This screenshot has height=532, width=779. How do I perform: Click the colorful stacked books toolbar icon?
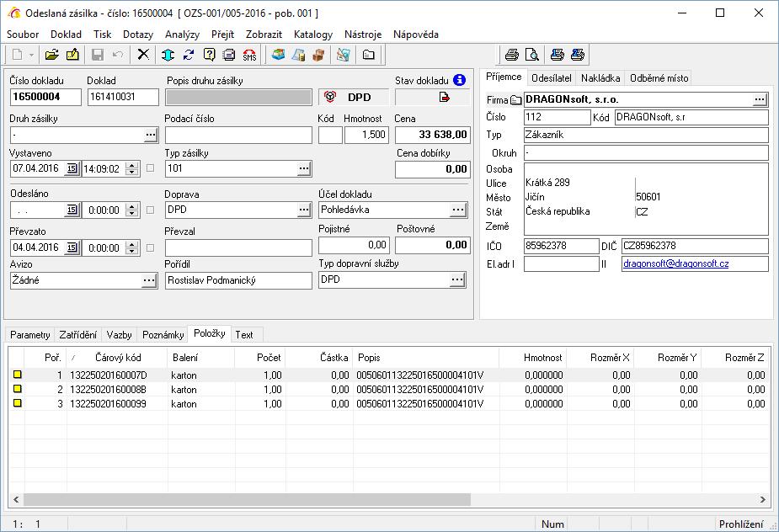coord(278,55)
